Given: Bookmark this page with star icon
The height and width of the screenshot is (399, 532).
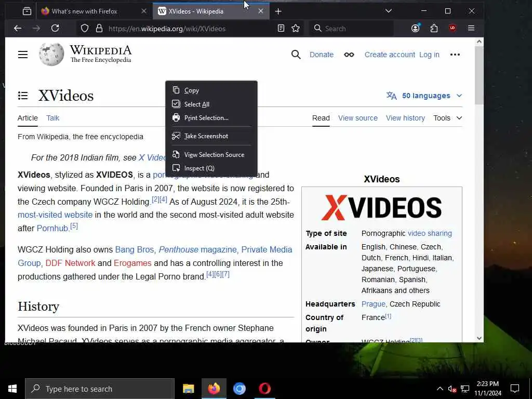Looking at the screenshot, I should point(296,28).
